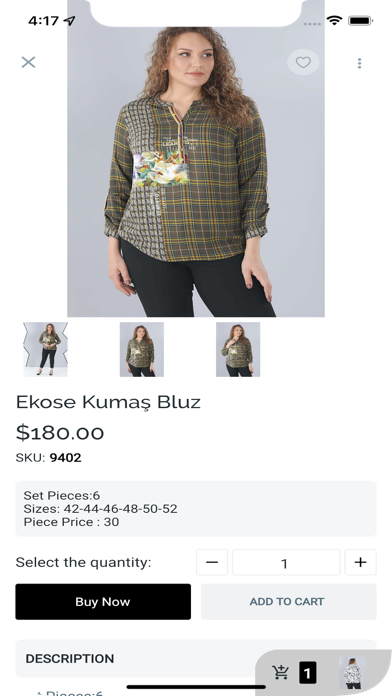Open the three-dot more options menu
The height and width of the screenshot is (696, 392).
[x=360, y=63]
